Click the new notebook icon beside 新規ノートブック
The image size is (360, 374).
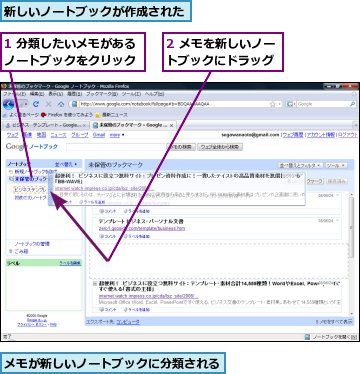point(11,172)
